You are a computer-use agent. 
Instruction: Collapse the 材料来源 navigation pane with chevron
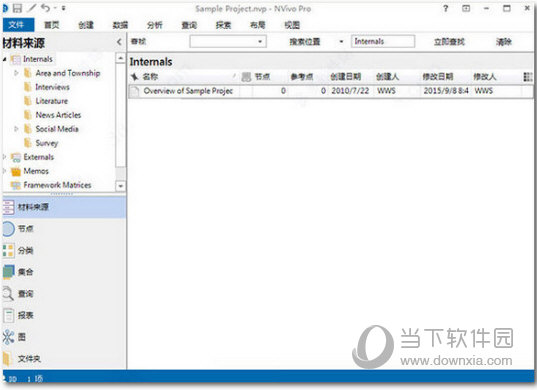[119, 42]
